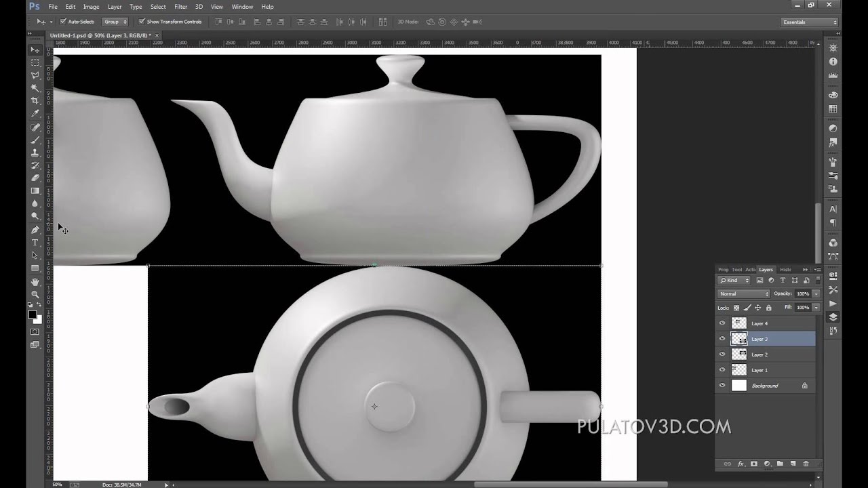Viewport: 868px width, 488px height.
Task: Open the Swatches panel icon
Action: [x=833, y=109]
